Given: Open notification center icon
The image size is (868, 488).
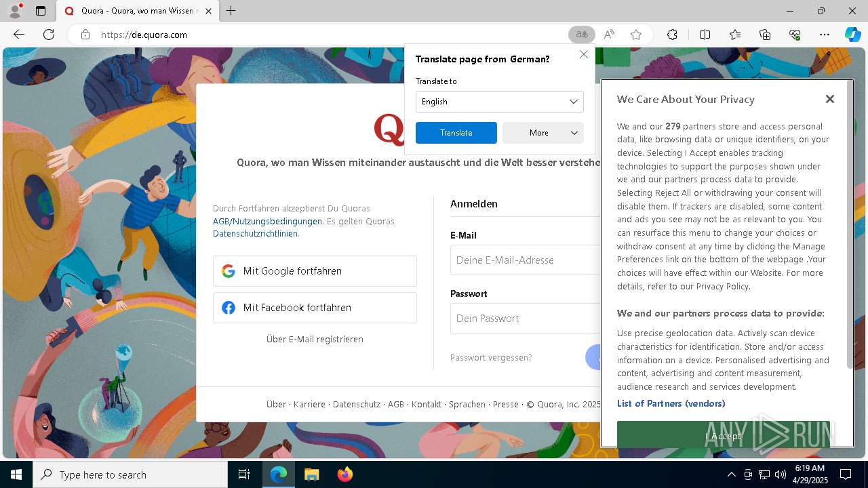Looking at the screenshot, I should 846,474.
